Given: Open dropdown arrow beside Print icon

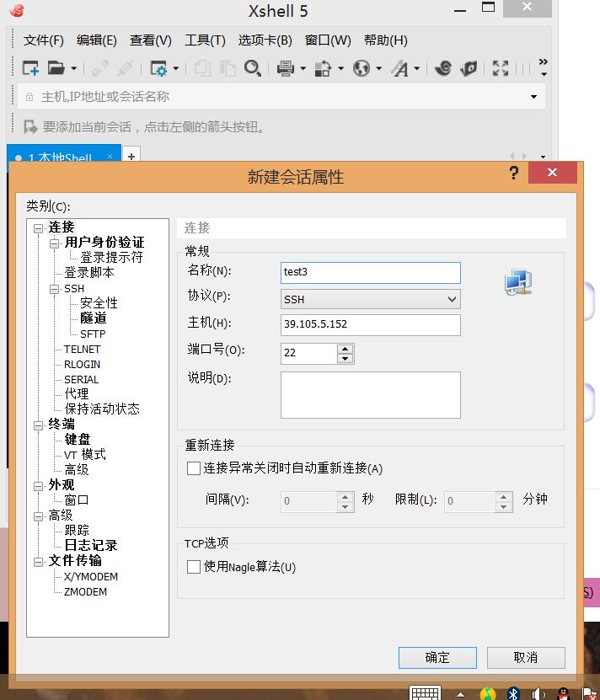Looking at the screenshot, I should pyautogui.click(x=303, y=69).
